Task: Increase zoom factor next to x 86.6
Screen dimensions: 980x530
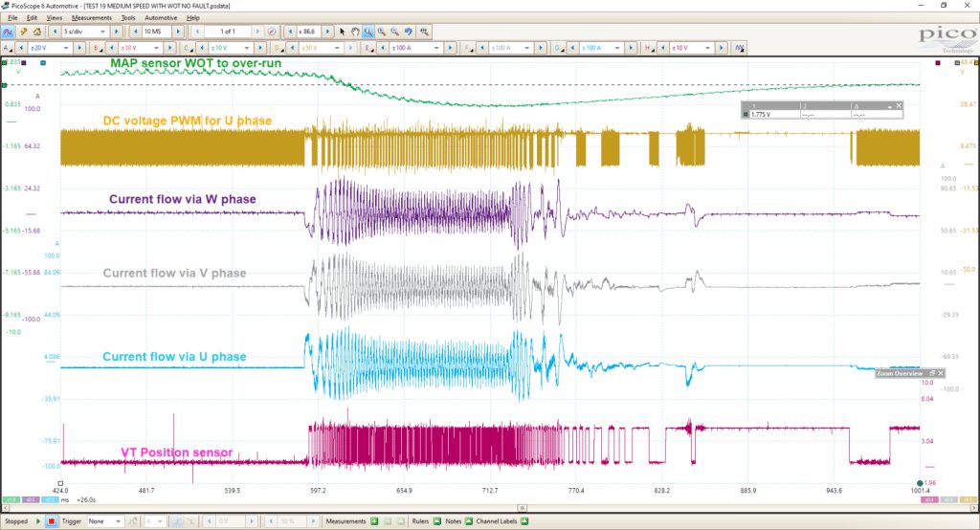Action: click(327, 32)
